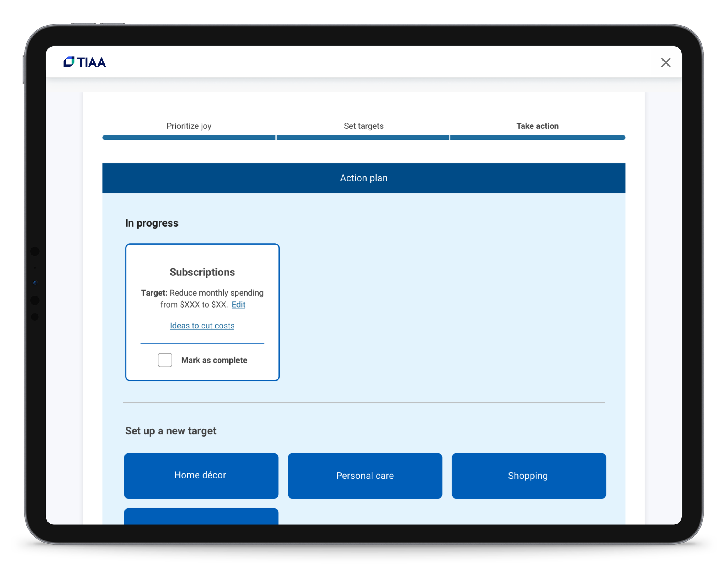Select the Take action step

pos(537,126)
